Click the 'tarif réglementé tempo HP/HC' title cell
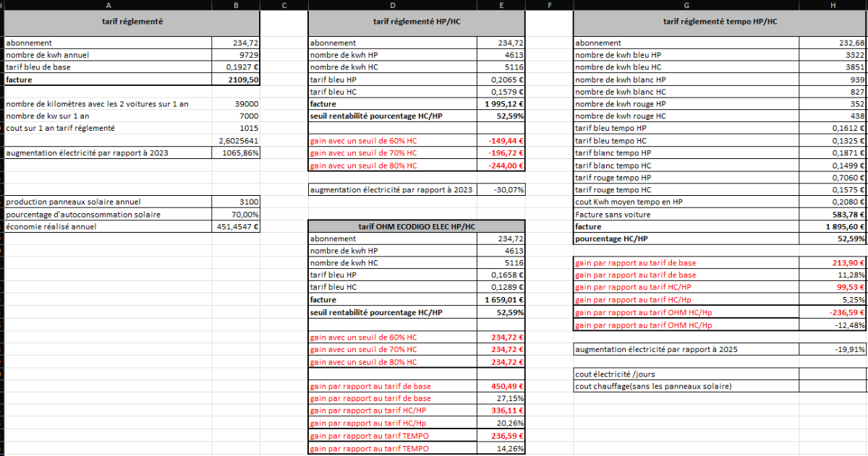868x456 pixels. [x=720, y=22]
